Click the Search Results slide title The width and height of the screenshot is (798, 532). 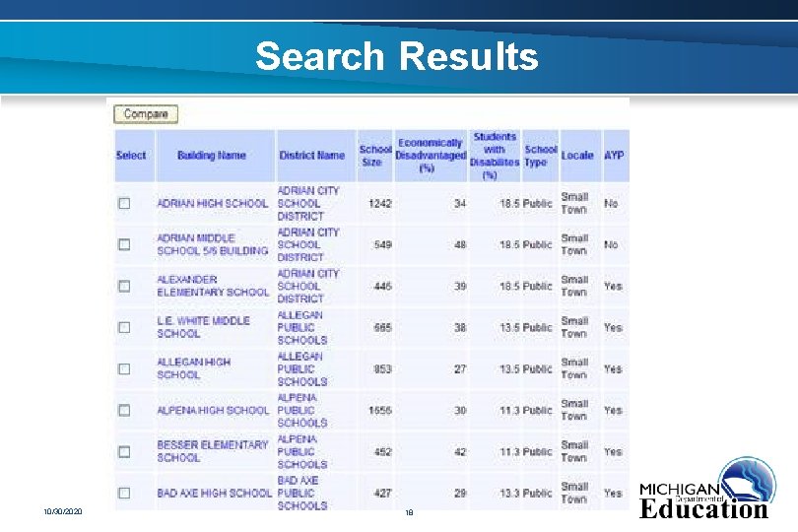(397, 56)
